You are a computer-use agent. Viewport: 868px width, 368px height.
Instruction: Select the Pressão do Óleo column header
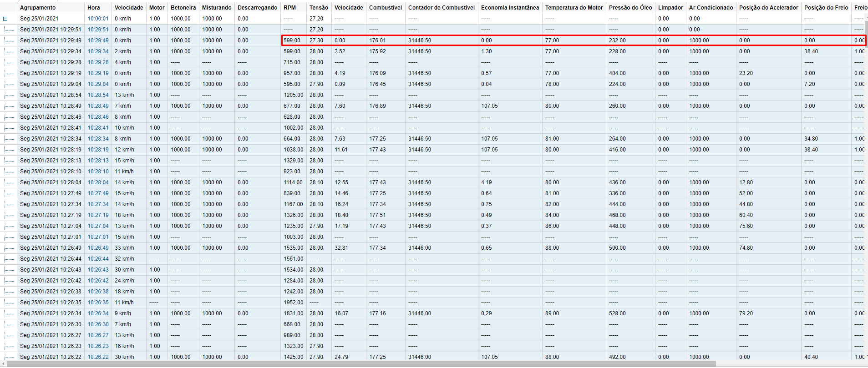[x=630, y=8]
